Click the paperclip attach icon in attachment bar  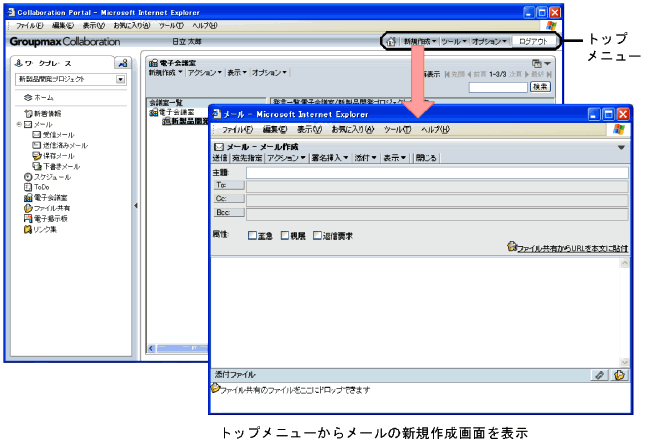[x=599, y=375]
